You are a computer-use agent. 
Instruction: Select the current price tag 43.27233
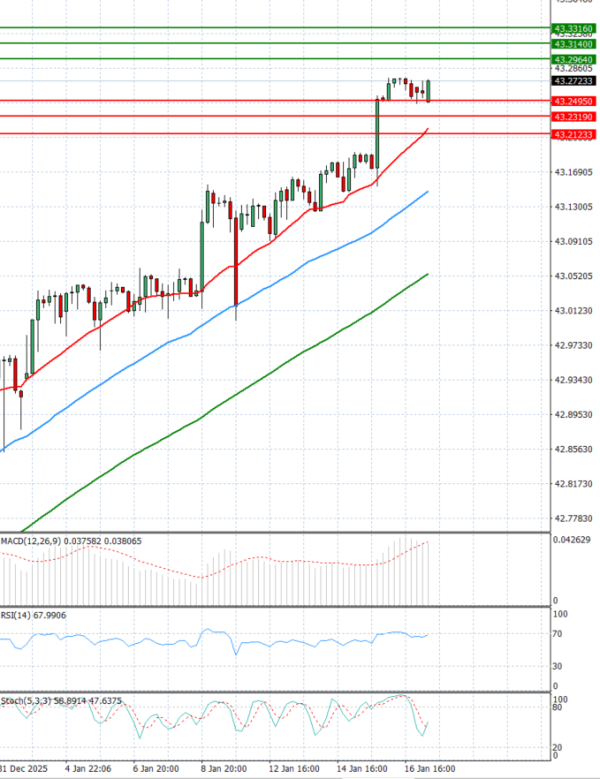(573, 80)
